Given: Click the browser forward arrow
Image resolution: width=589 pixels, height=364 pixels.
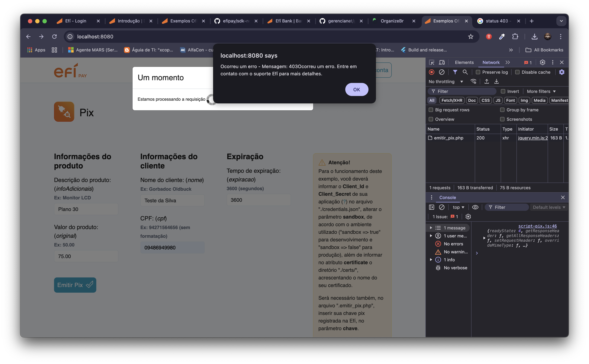Looking at the screenshot, I should 42,37.
